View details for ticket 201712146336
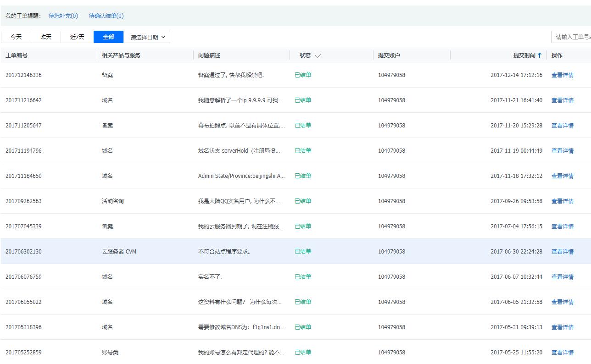Image resolution: width=591 pixels, height=364 pixels. pyautogui.click(x=563, y=75)
